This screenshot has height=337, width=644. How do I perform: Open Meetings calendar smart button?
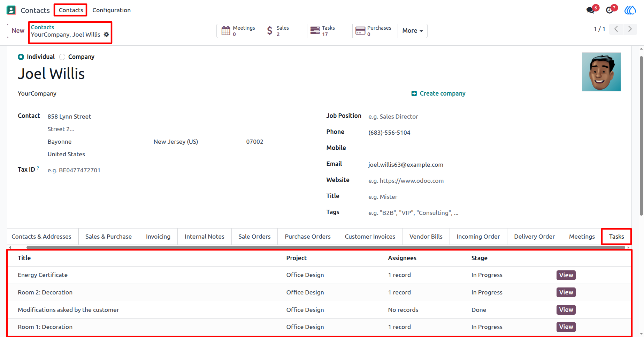point(239,31)
